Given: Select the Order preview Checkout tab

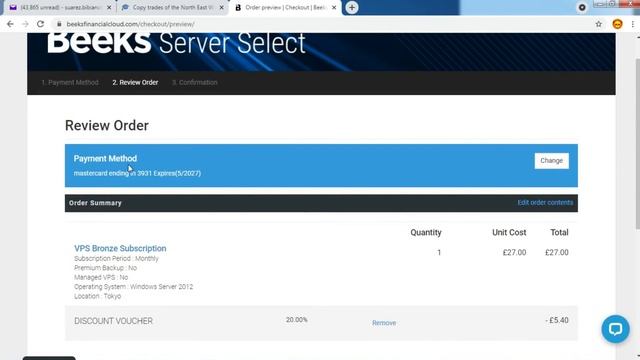Looking at the screenshot, I should coord(284,7).
